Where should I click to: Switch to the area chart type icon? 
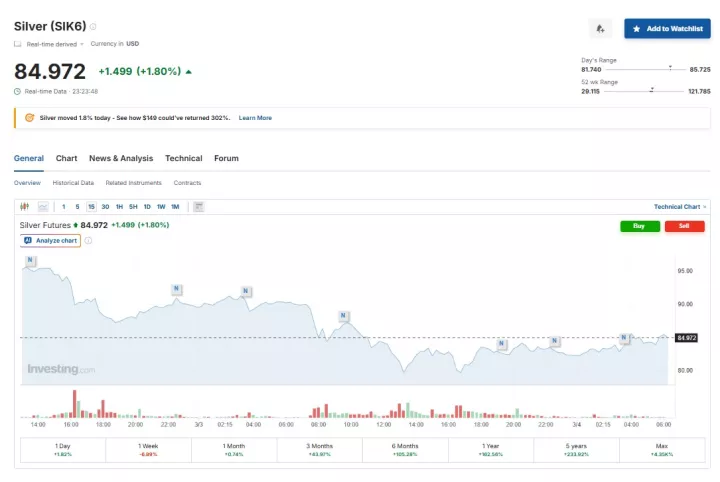[43, 207]
